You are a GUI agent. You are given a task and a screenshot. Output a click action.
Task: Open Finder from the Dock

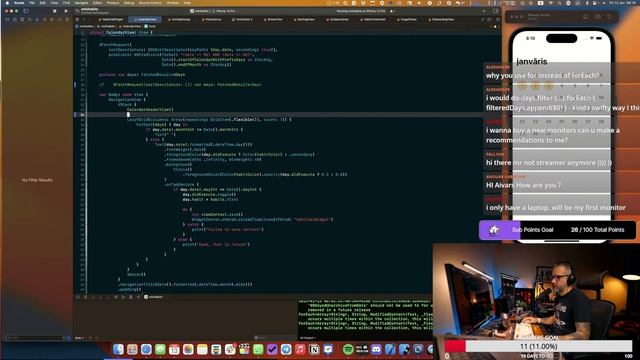tap(118, 349)
